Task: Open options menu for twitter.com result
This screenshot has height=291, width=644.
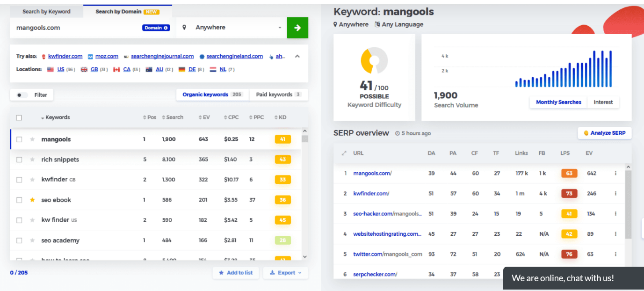Action: tap(615, 254)
